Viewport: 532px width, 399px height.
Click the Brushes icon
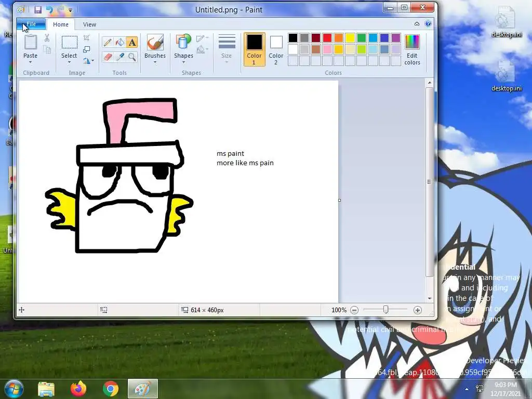pyautogui.click(x=155, y=43)
